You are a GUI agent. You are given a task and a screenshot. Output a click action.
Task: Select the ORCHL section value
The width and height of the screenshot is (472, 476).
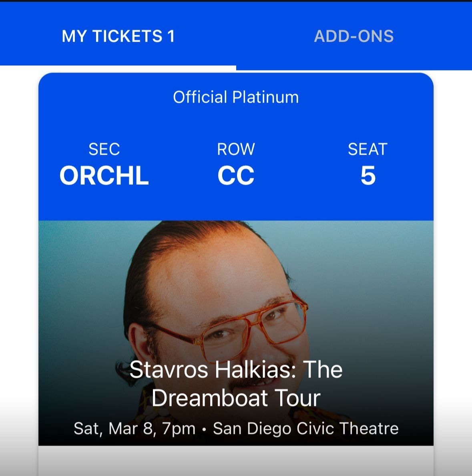tap(104, 175)
